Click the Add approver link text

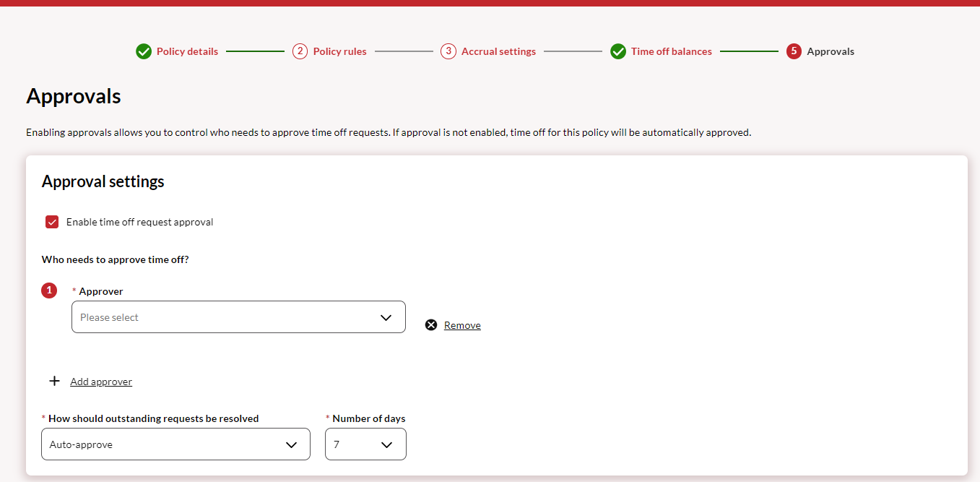[101, 382]
